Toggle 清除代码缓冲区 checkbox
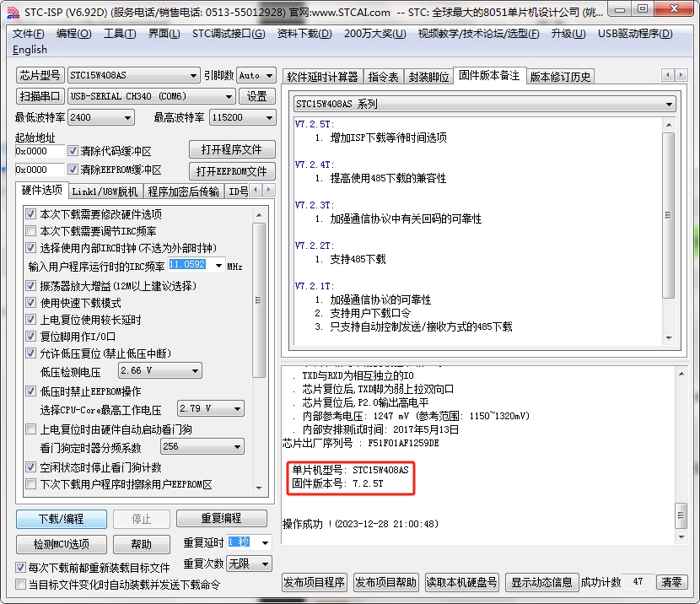The height and width of the screenshot is (604, 700). tap(73, 151)
